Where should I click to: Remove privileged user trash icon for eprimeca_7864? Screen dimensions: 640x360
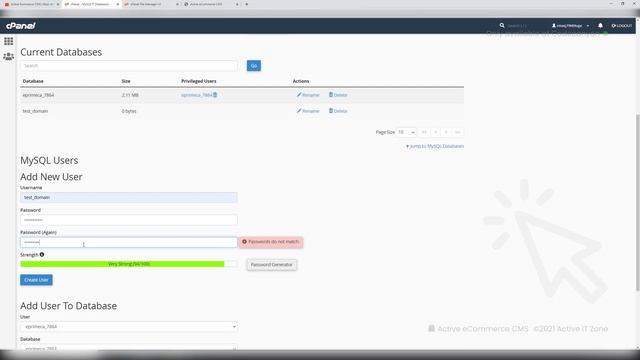(215, 95)
